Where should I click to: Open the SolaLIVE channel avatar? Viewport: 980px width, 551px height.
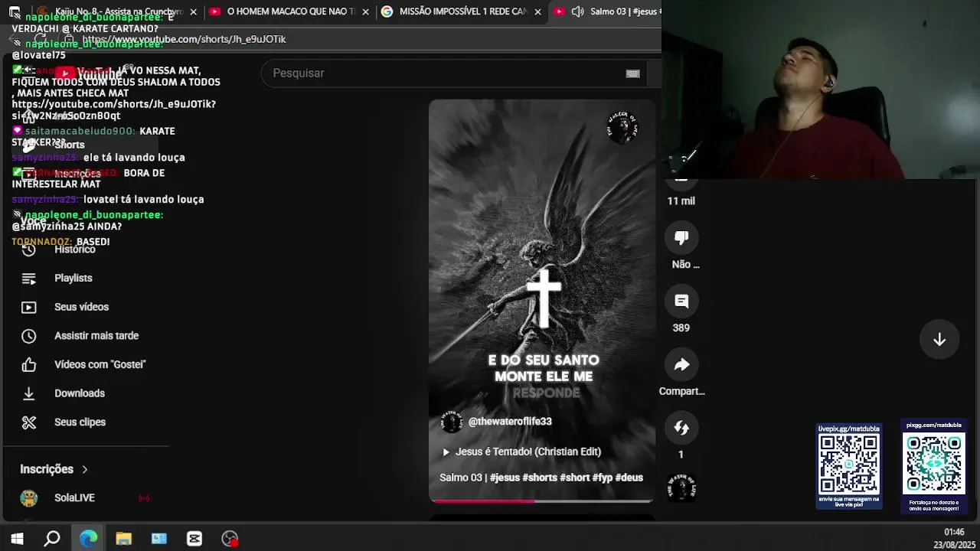point(28,498)
